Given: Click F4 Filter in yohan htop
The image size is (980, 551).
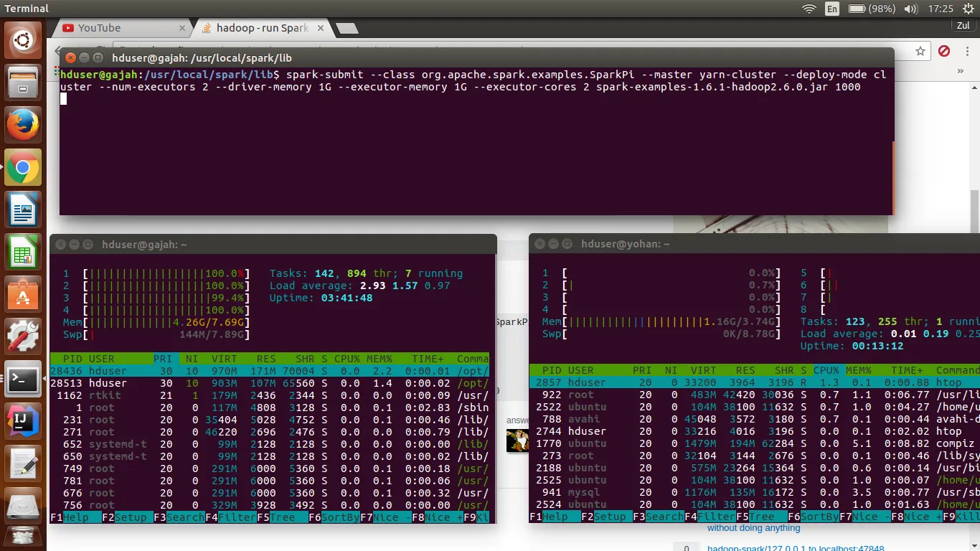Looking at the screenshot, I should click(710, 517).
